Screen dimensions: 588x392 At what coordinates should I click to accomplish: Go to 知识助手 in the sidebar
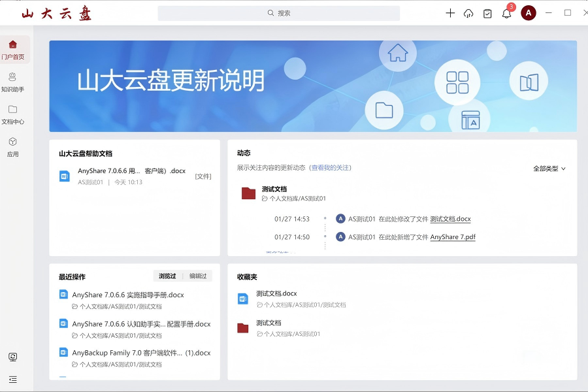coord(13,82)
